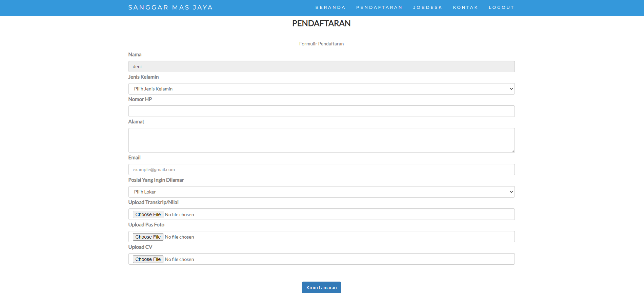
Task: Click the Nomor HP input field
Action: (321, 111)
